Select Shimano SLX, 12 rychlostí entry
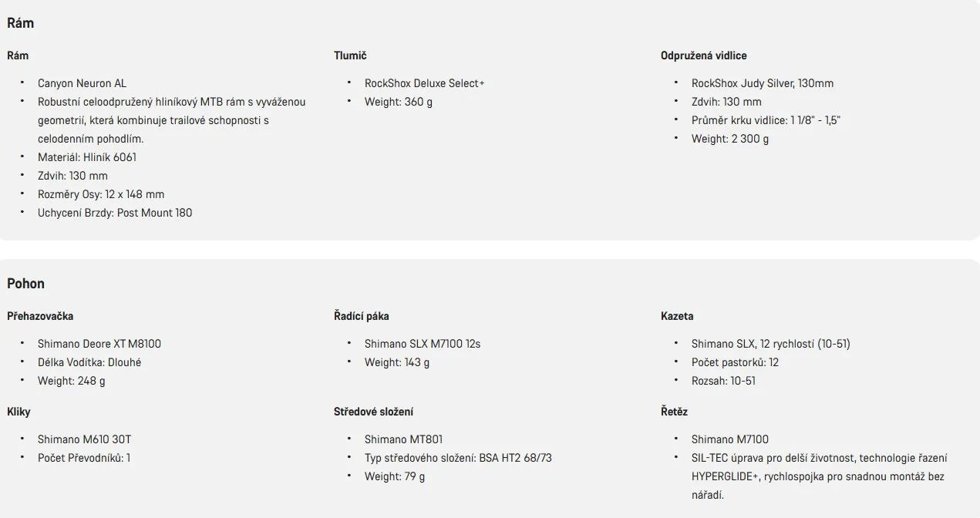Viewport: 980px width, 518px height. click(x=771, y=344)
